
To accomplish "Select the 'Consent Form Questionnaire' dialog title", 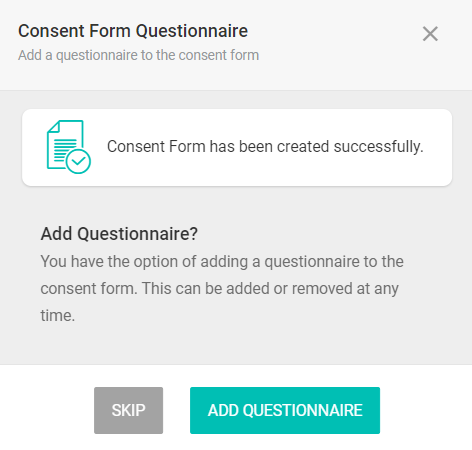I will click(x=133, y=31).
